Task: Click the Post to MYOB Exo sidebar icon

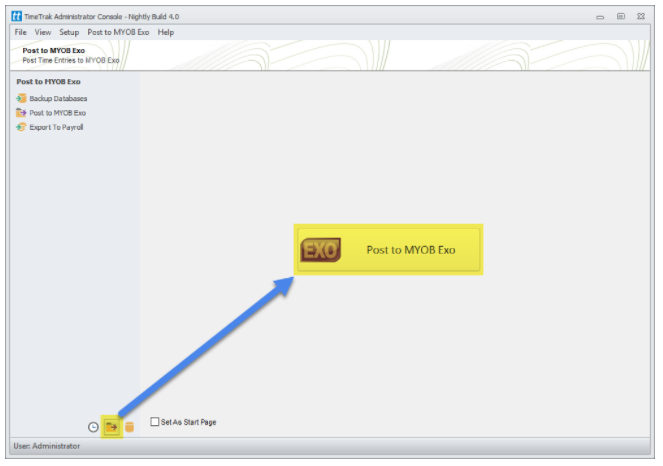Action: (x=21, y=113)
